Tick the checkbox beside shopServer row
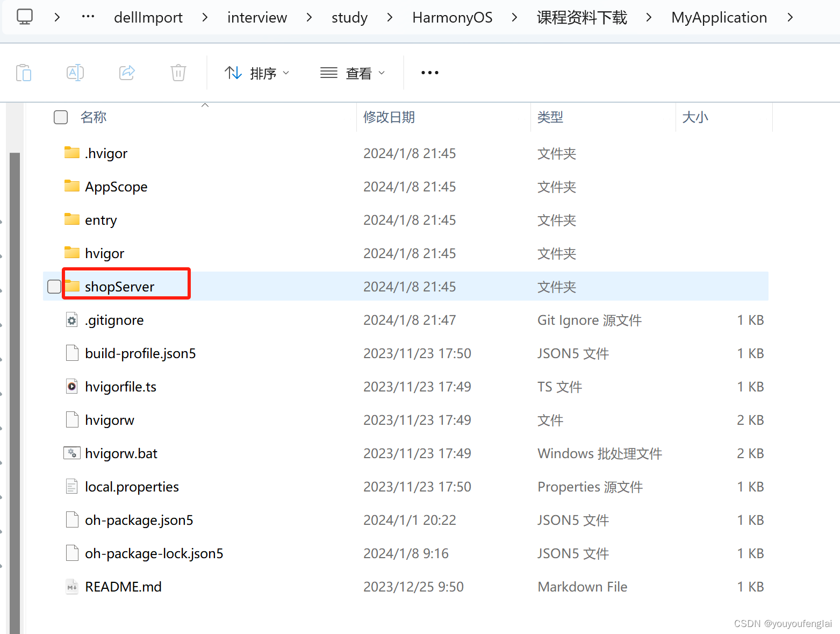The height and width of the screenshot is (634, 840). click(x=54, y=287)
